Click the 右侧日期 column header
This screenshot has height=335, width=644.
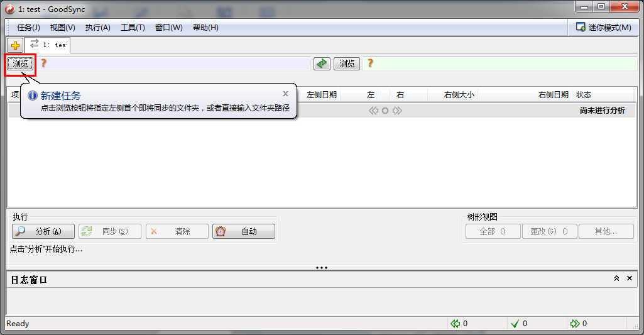pos(554,95)
